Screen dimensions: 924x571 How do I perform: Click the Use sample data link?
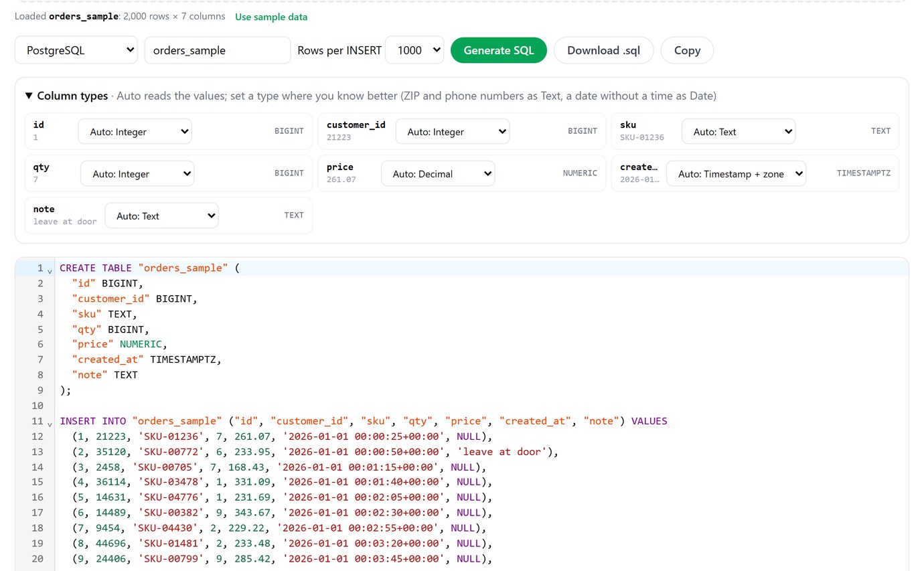(x=271, y=17)
